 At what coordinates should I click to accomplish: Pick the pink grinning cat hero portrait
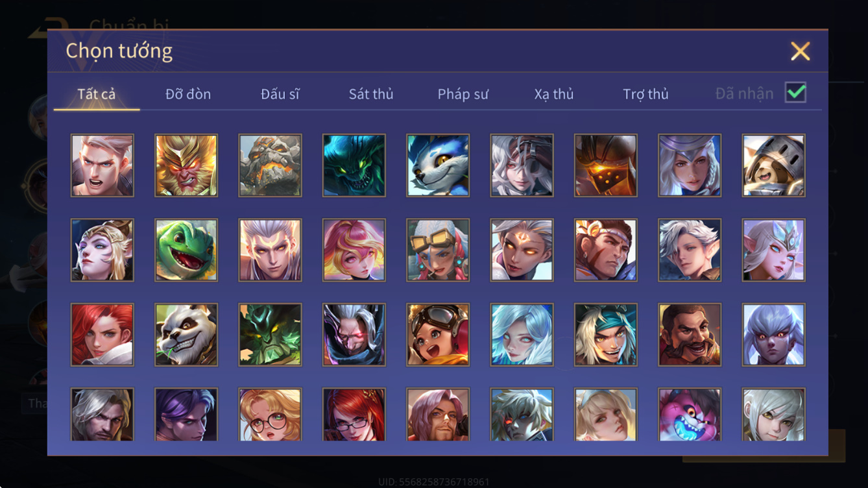690,415
